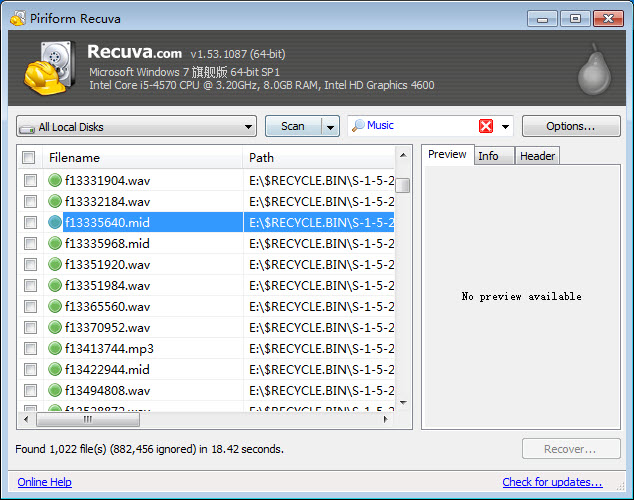Viewport: 634px width, 500px height.
Task: Select the f13365560.wav filename
Action: coord(108,306)
